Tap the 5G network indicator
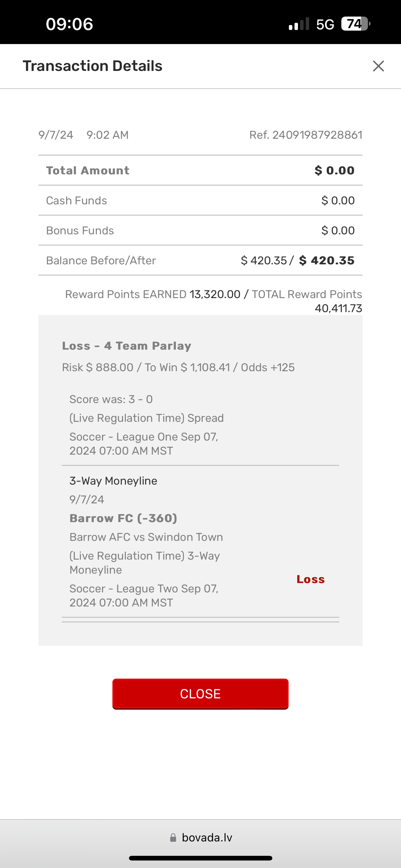401x868 pixels. coord(325,24)
